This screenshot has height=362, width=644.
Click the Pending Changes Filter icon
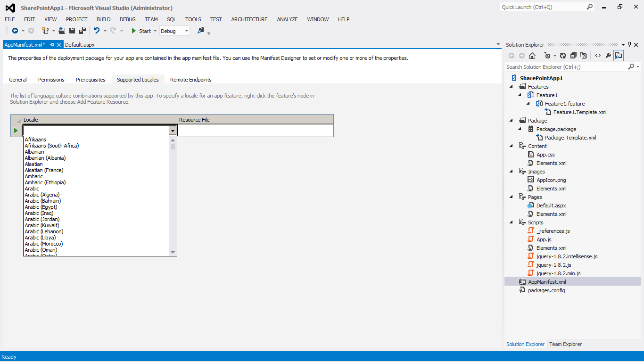pos(547,56)
